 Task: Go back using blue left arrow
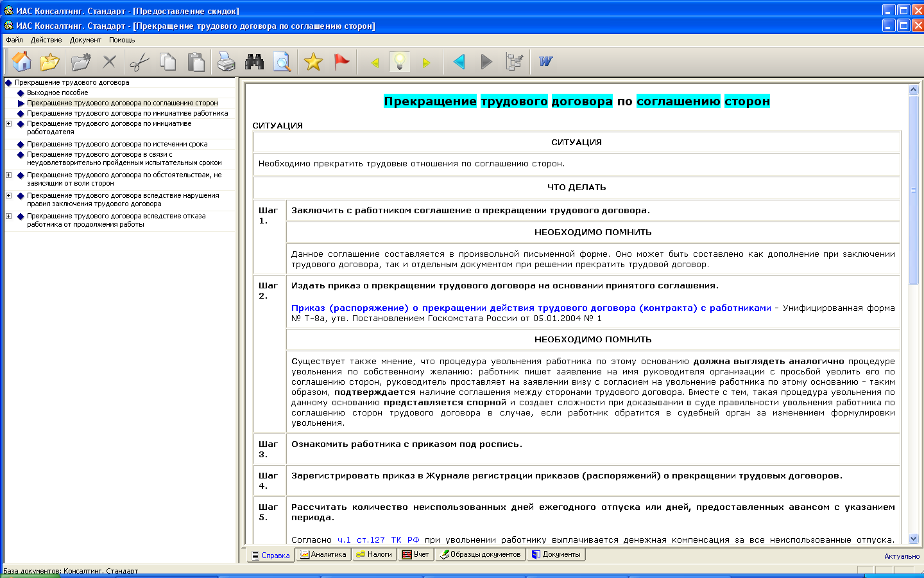459,62
